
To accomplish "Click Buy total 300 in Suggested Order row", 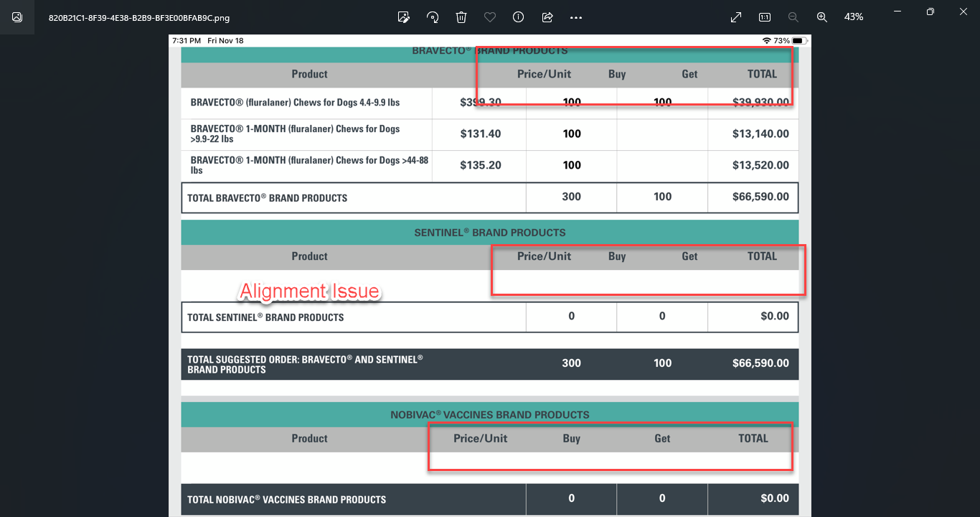I will [x=572, y=363].
